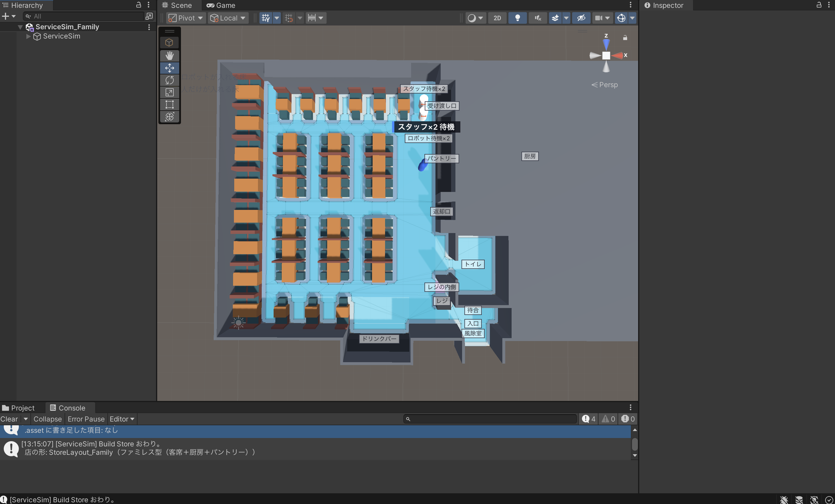Select the Scale tool
Image resolution: width=835 pixels, height=504 pixels.
point(169,92)
